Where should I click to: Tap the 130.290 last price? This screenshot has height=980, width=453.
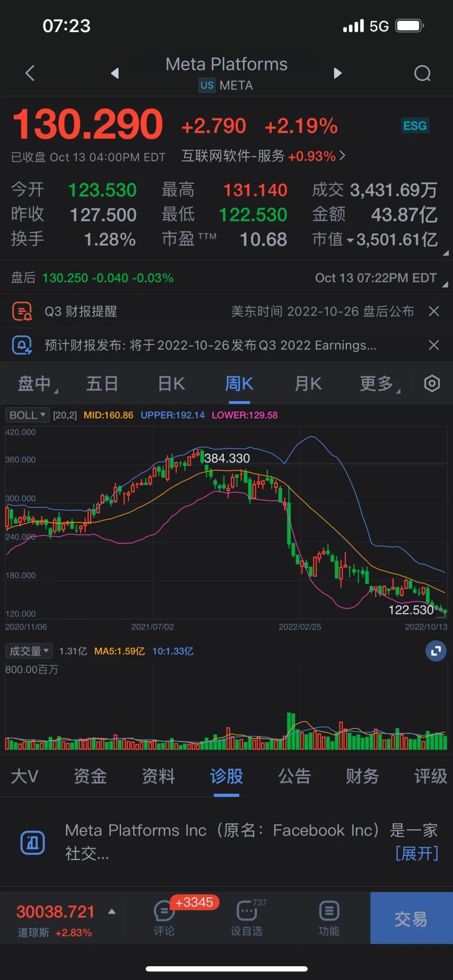(87, 124)
